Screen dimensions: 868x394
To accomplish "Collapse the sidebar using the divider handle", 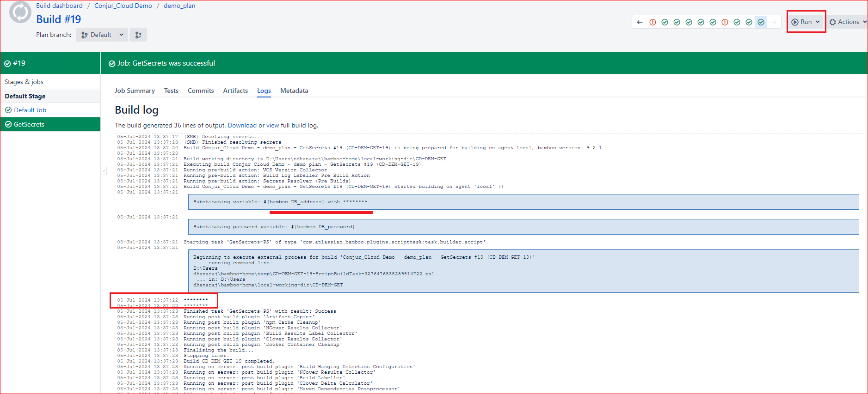I will [x=104, y=171].
